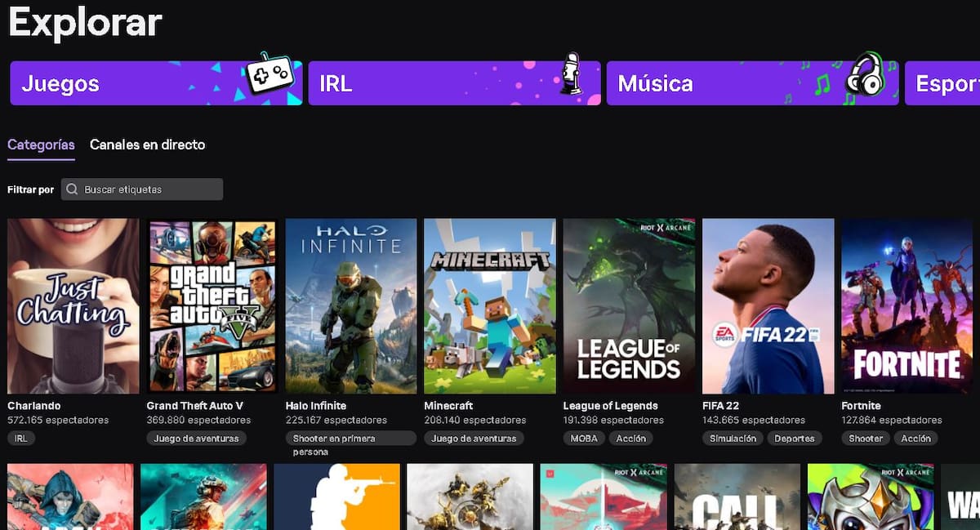Select the Shooter tag under Fortnite
Image resolution: width=980 pixels, height=530 pixels.
coord(866,439)
